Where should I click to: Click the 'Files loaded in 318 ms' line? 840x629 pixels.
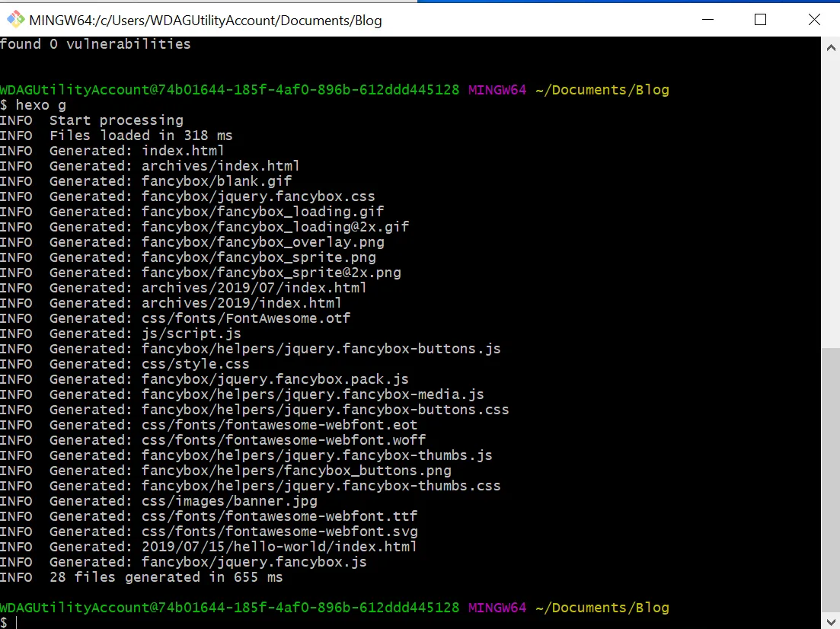141,136
